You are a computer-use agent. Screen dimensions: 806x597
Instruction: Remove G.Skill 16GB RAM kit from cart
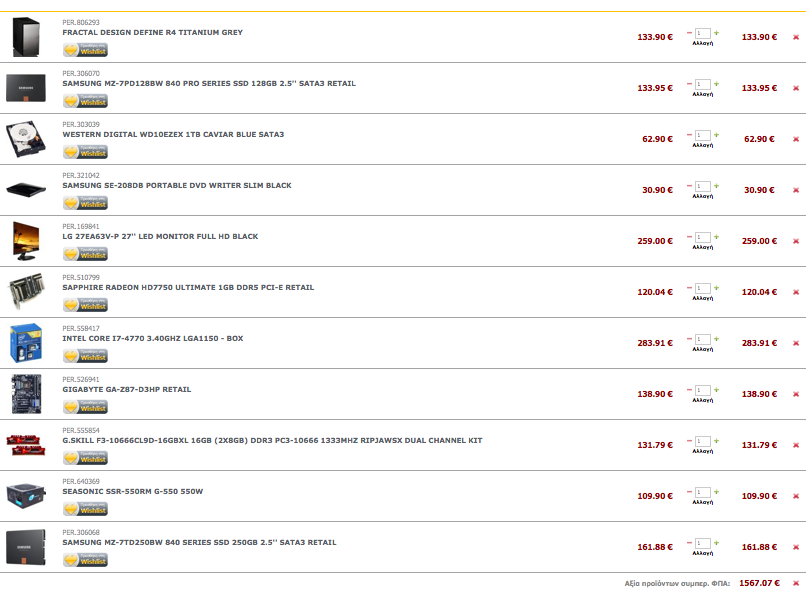click(x=796, y=445)
